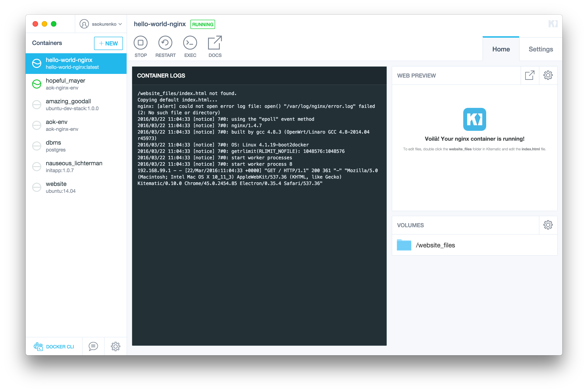Viewport: 588px width, 392px height.
Task: Click the 'using the "epoll" event method' log line
Action: click(x=226, y=119)
